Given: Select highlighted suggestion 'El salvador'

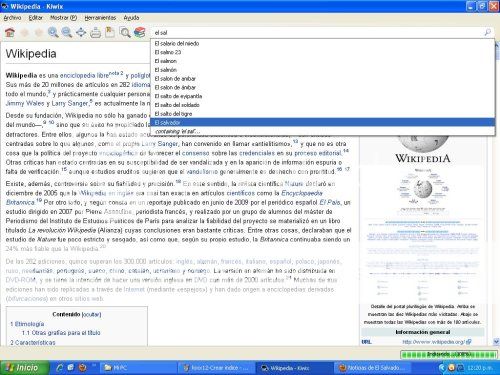Looking at the screenshot, I should point(322,122).
